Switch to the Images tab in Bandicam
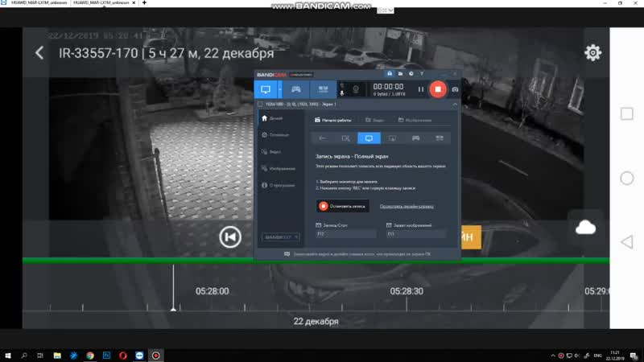 pyautogui.click(x=415, y=120)
